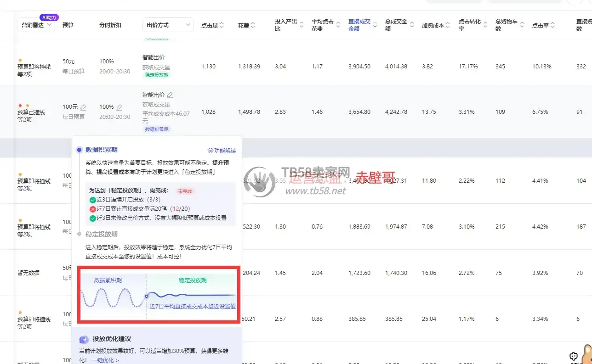Viewport: 592px width, 364px height.
Task: Click the 投放优化建议 rocket icon
Action: [x=84, y=339]
